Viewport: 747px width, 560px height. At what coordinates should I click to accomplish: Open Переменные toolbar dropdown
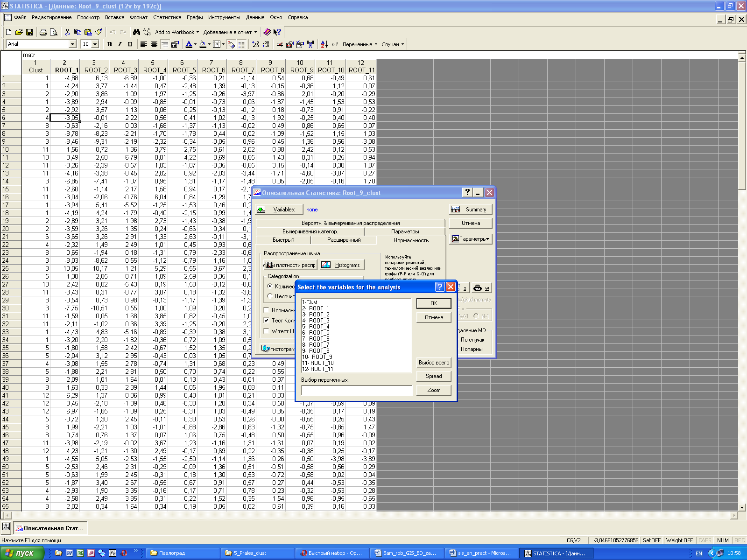click(360, 44)
